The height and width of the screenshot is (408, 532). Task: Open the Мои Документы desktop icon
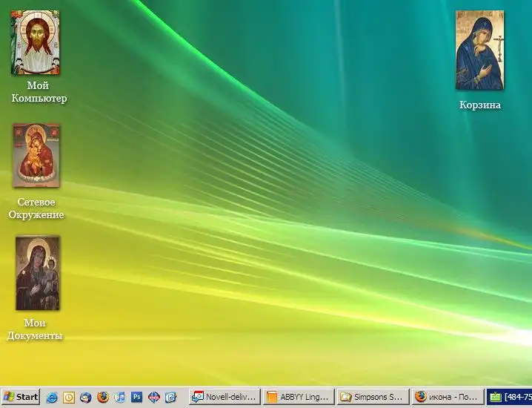[37, 273]
